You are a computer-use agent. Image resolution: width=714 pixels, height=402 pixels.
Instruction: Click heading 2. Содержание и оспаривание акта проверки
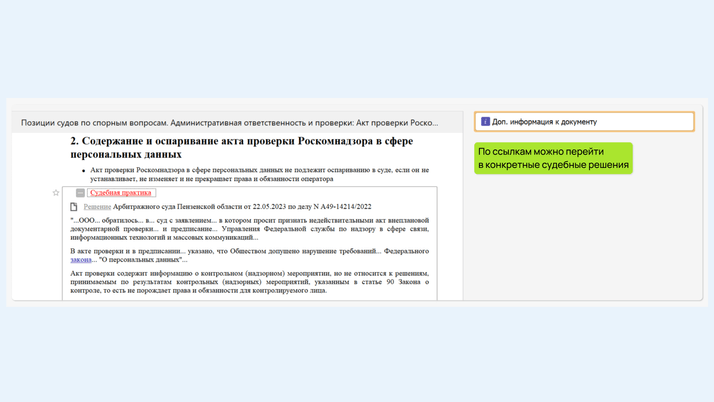point(241,148)
